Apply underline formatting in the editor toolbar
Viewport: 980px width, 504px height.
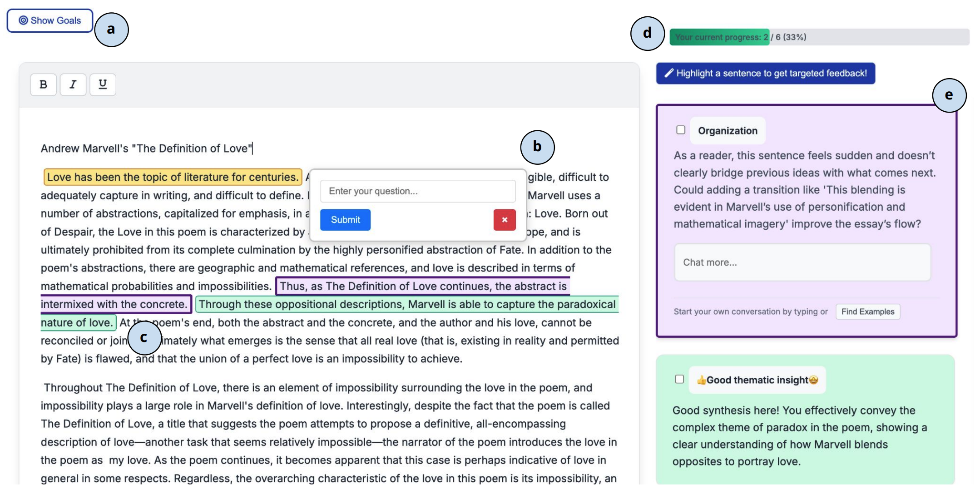pyautogui.click(x=102, y=84)
